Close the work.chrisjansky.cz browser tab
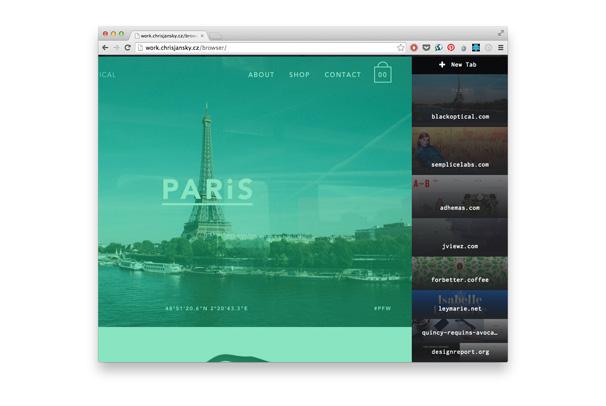The height and width of the screenshot is (406, 606). (x=203, y=36)
